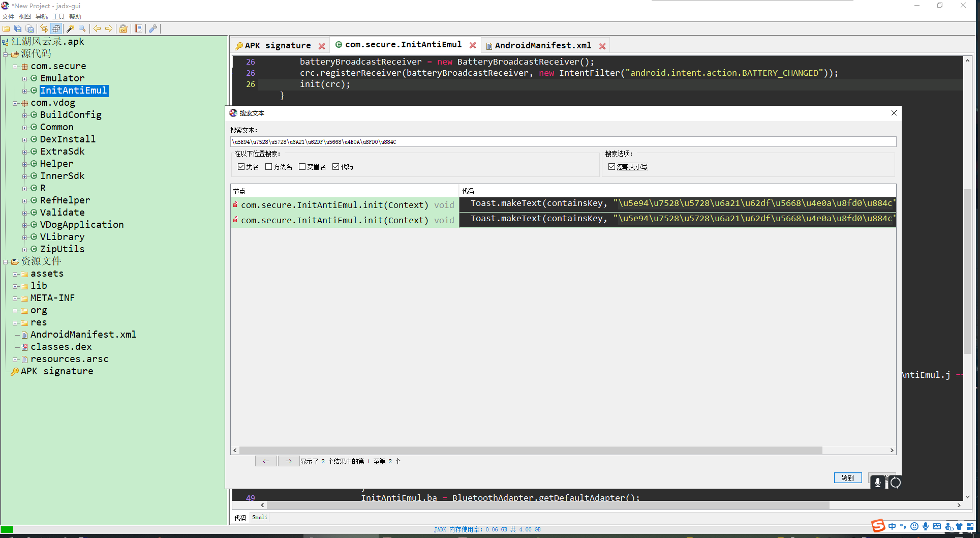Select VDogApplication in the class tree

82,225
